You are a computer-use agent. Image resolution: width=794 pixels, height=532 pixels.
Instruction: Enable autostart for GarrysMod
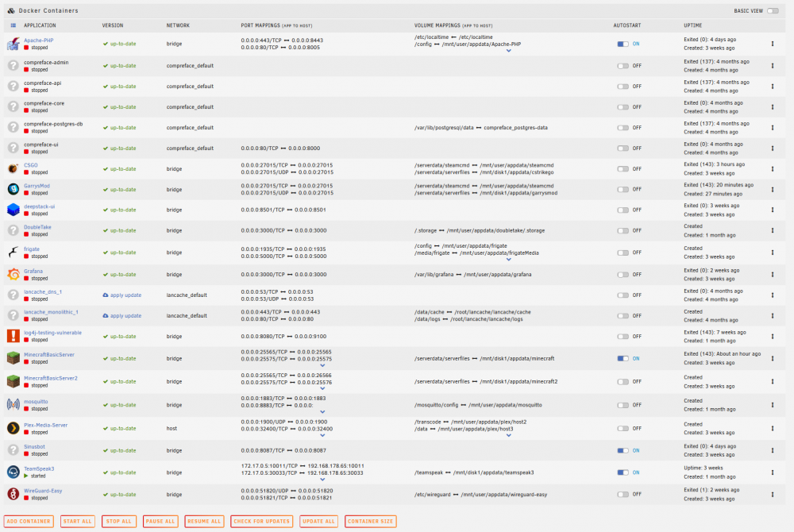coord(622,189)
